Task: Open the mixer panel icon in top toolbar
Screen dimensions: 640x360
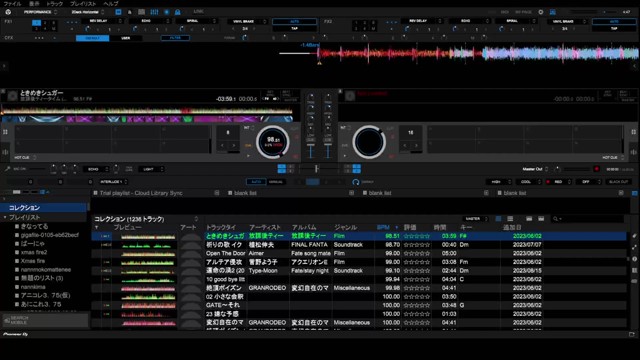Action: point(154,12)
